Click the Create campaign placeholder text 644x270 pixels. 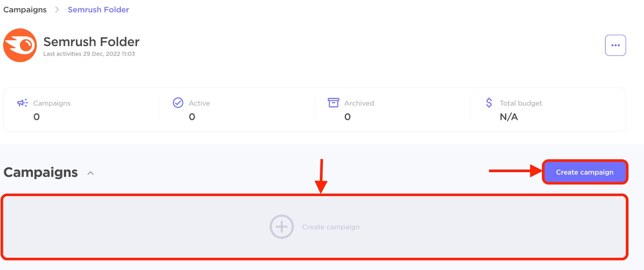pos(330,226)
